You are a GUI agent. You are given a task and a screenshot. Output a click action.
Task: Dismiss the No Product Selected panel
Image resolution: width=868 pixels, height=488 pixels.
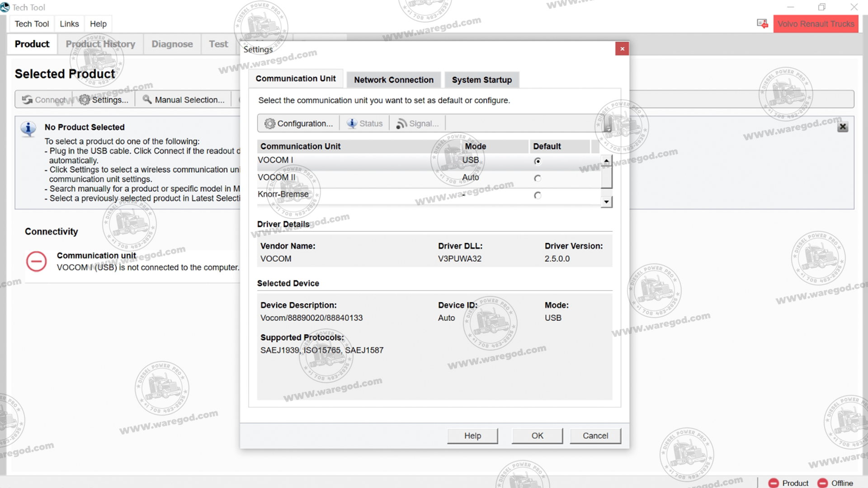842,127
